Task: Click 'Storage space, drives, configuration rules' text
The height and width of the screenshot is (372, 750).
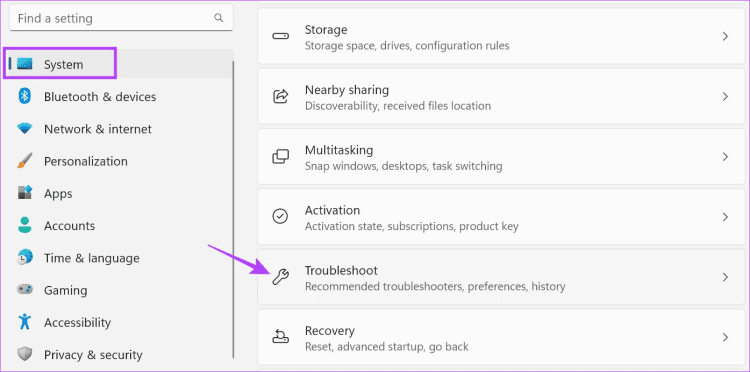Action: coord(407,46)
